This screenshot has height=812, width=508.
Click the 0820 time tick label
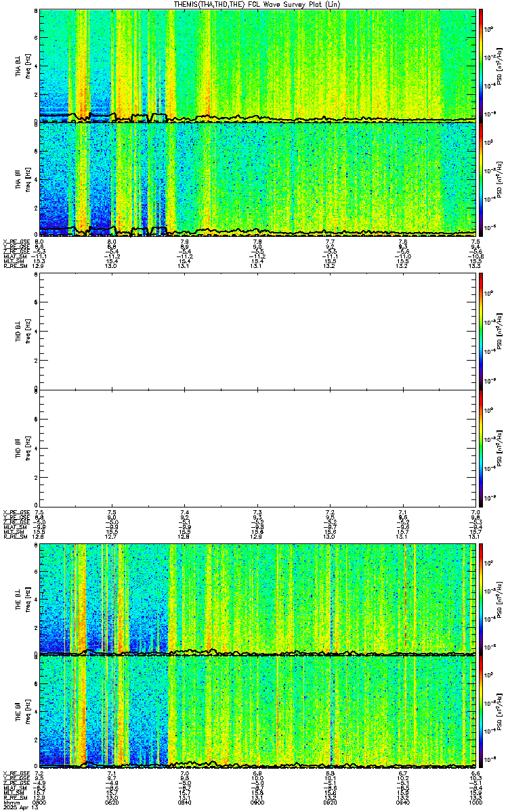(112, 803)
